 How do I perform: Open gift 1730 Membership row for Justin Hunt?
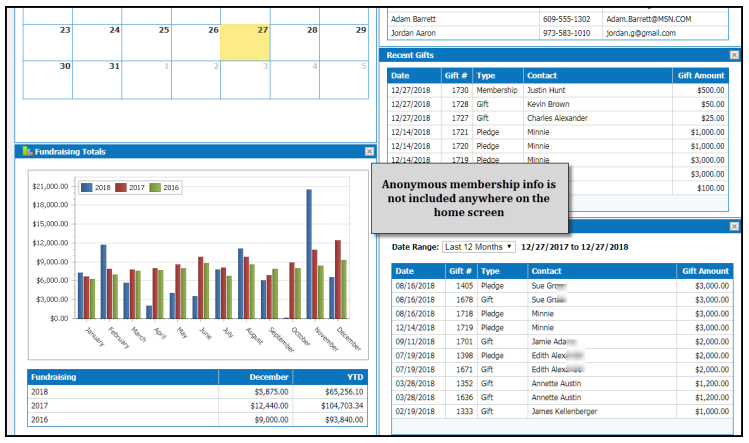pos(558,90)
